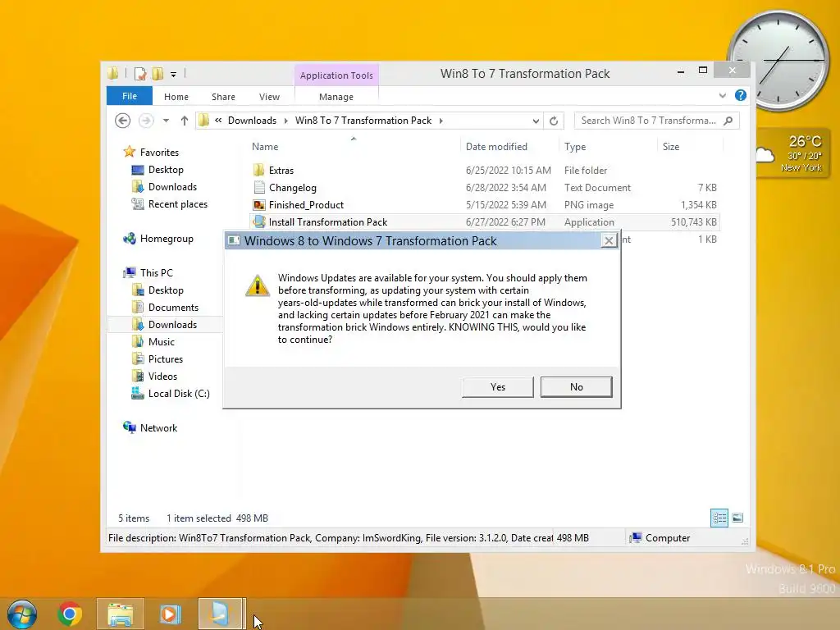Click the Search Win8 To 7 field

pos(648,121)
